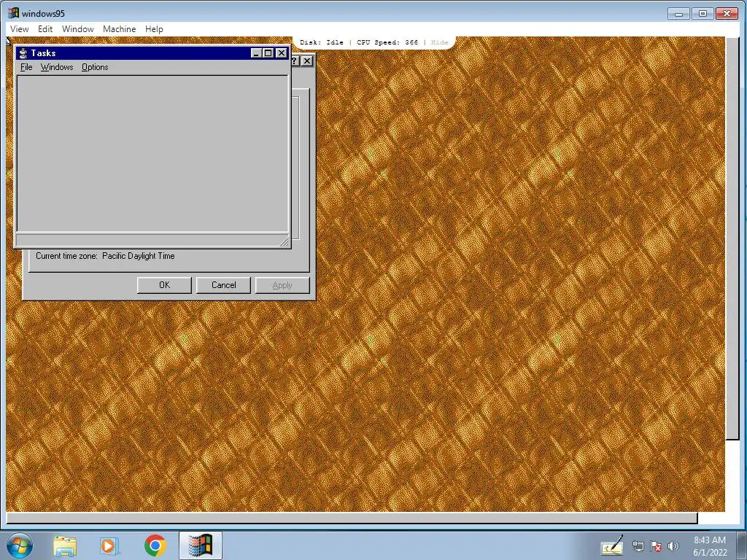Image resolution: width=747 pixels, height=560 pixels.
Task: Click the question mark help button of dialog
Action: click(x=295, y=61)
